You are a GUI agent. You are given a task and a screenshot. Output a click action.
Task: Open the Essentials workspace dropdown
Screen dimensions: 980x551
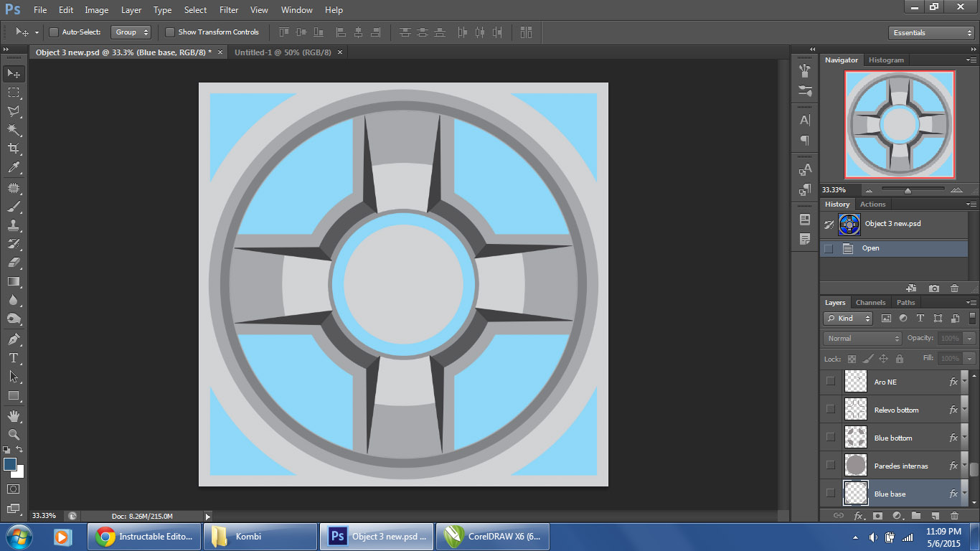(930, 33)
